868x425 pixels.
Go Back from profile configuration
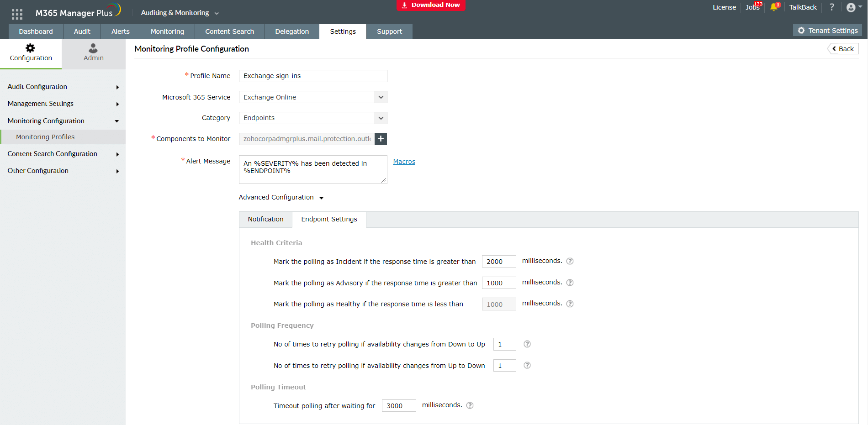coord(843,49)
